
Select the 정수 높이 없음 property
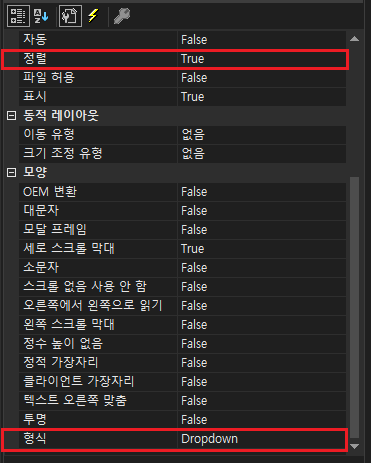point(63,344)
